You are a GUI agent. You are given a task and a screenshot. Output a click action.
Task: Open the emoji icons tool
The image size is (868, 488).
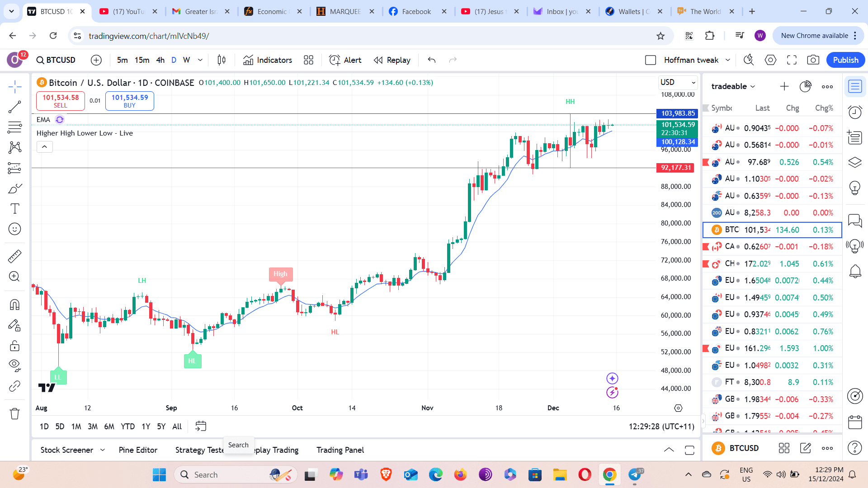pos(15,229)
